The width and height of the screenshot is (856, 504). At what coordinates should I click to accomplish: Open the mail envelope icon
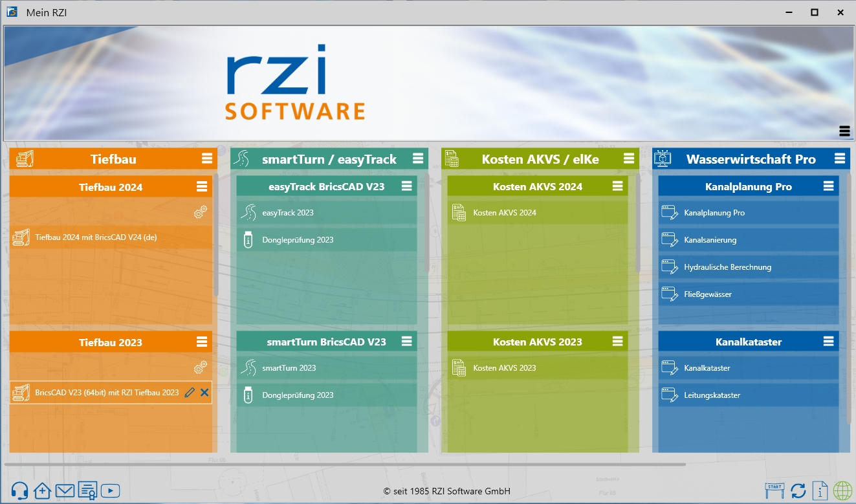(x=65, y=492)
